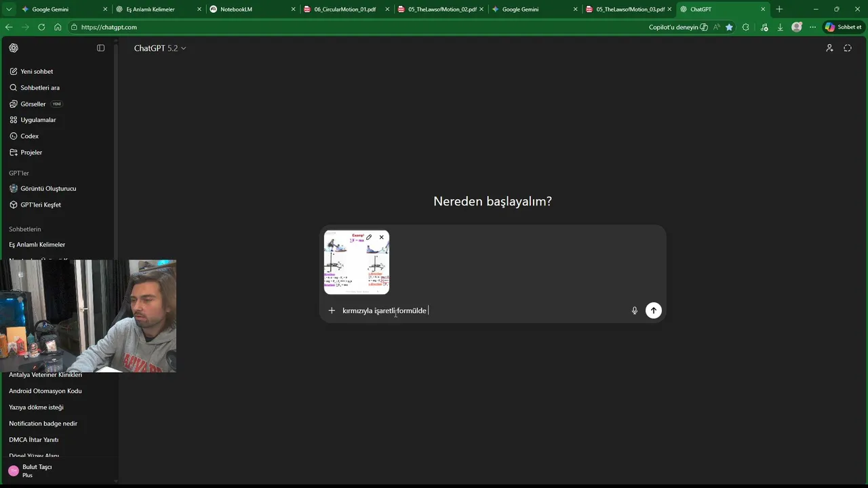Click Copilot'u deneyin in address bar
The image size is (868, 488).
click(x=678, y=27)
